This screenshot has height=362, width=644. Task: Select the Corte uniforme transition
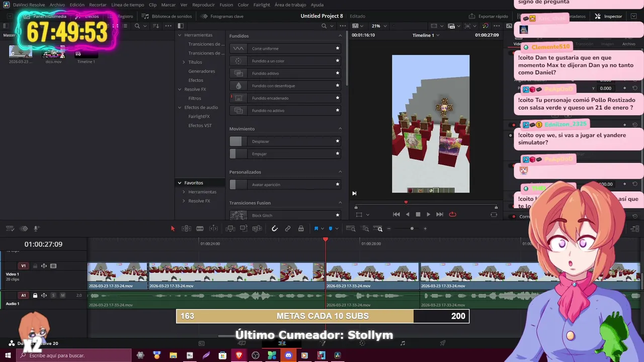(x=285, y=48)
